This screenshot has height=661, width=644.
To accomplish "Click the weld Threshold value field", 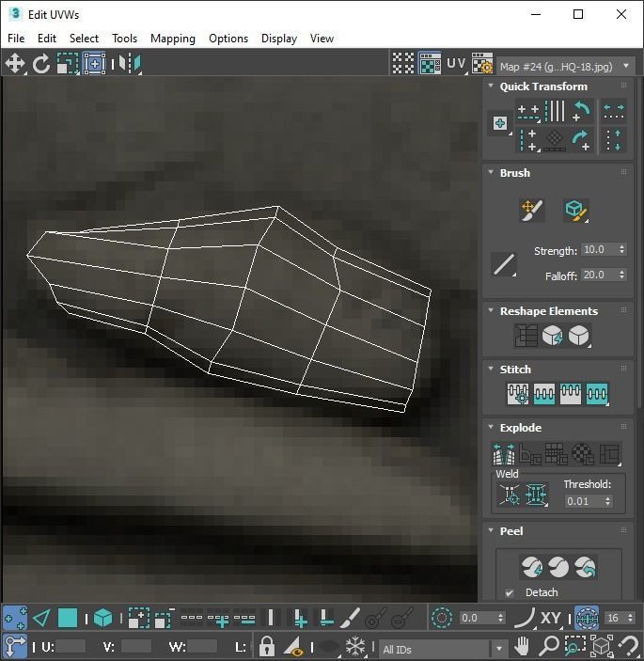I will click(x=585, y=501).
